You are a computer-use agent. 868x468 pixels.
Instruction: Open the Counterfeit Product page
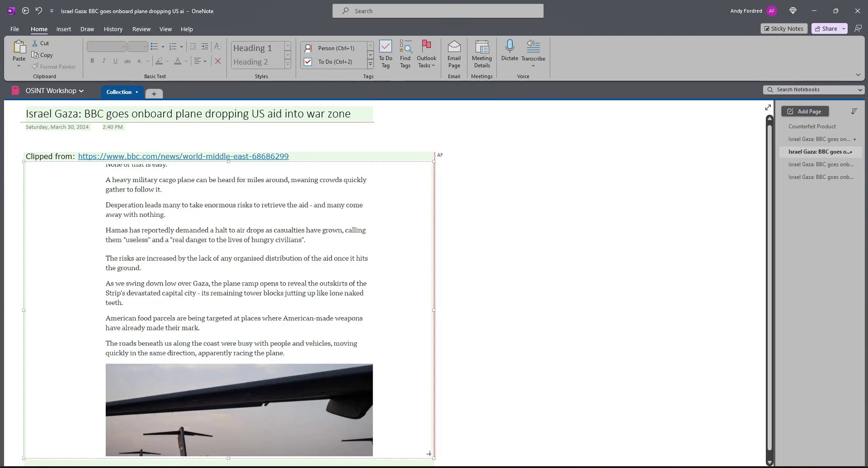click(812, 126)
